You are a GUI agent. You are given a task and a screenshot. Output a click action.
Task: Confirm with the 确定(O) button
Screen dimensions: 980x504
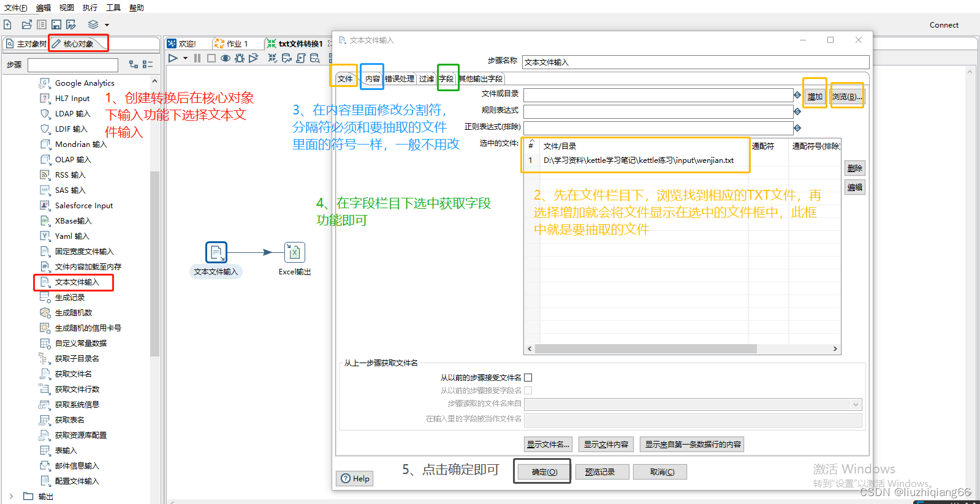[544, 472]
